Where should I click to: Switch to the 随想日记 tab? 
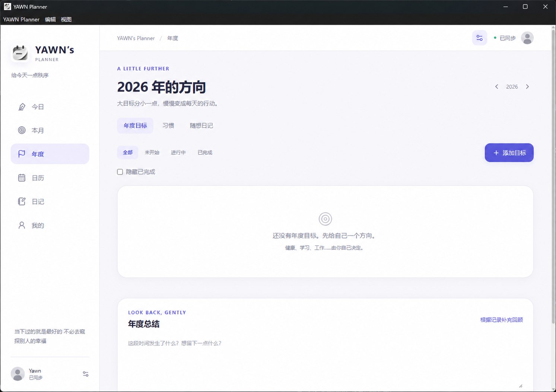tap(201, 126)
